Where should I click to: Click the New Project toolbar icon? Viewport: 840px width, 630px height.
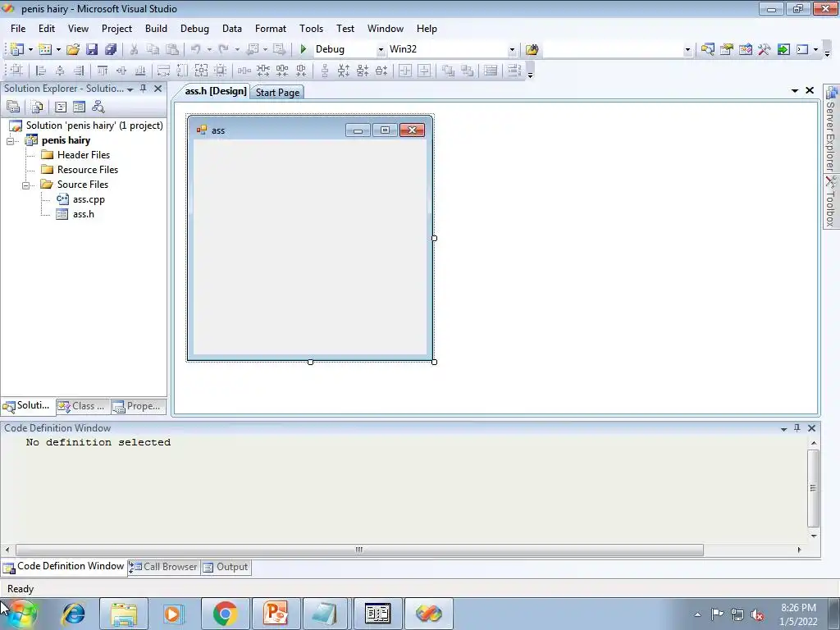pyautogui.click(x=16, y=49)
